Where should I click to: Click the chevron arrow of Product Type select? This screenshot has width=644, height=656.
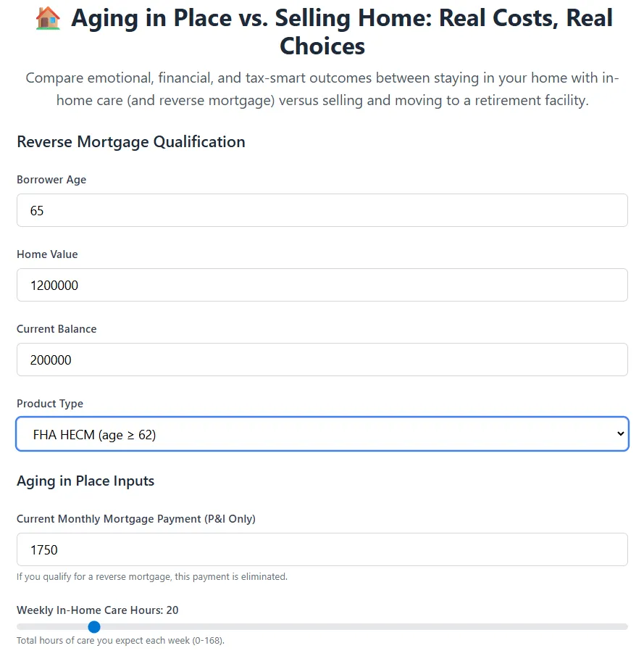coord(619,434)
